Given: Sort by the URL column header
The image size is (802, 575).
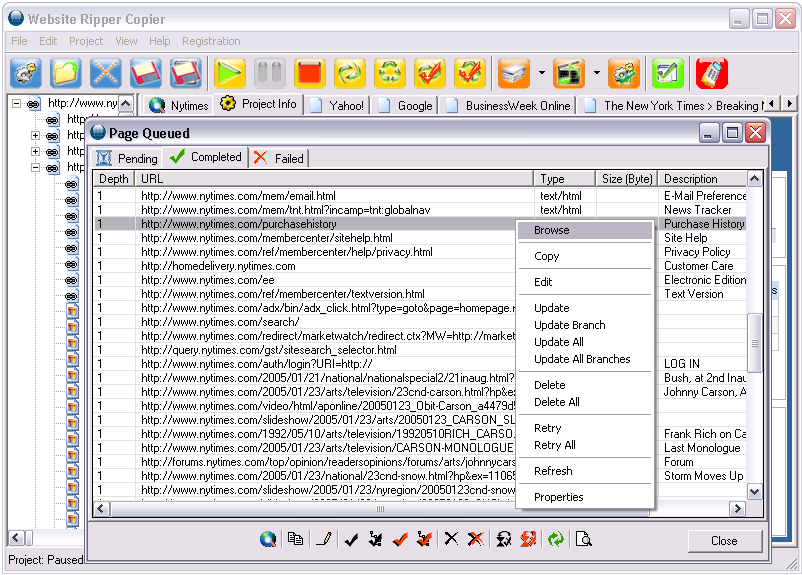Looking at the screenshot, I should click(333, 179).
